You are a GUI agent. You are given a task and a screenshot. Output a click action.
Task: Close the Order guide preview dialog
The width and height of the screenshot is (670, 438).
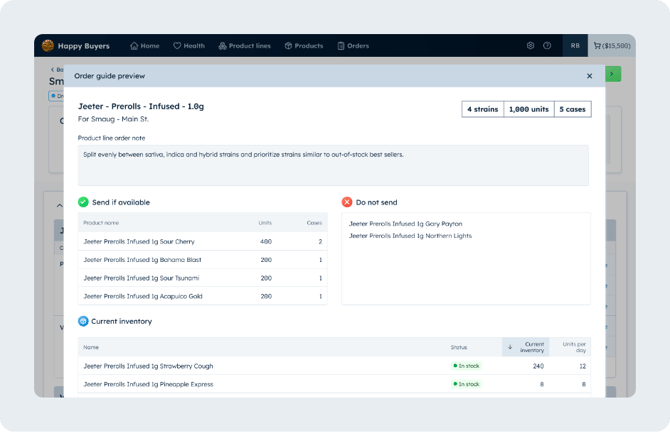589,76
